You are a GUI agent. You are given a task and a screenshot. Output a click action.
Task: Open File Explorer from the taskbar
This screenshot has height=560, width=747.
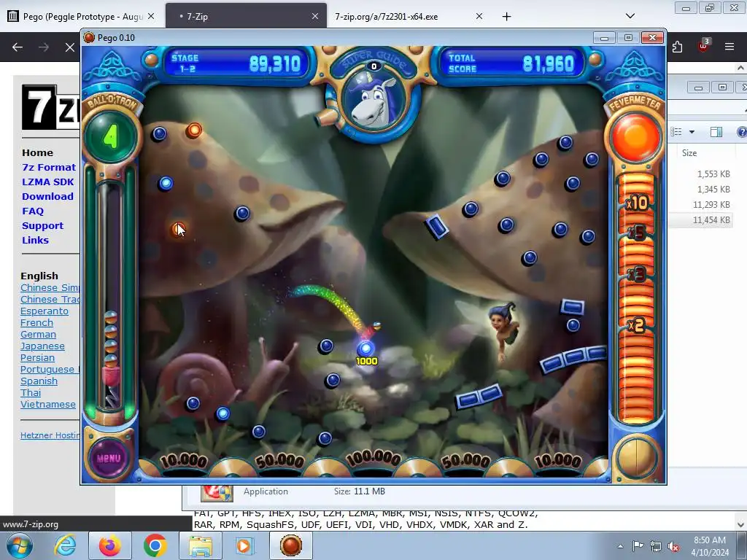(200, 545)
